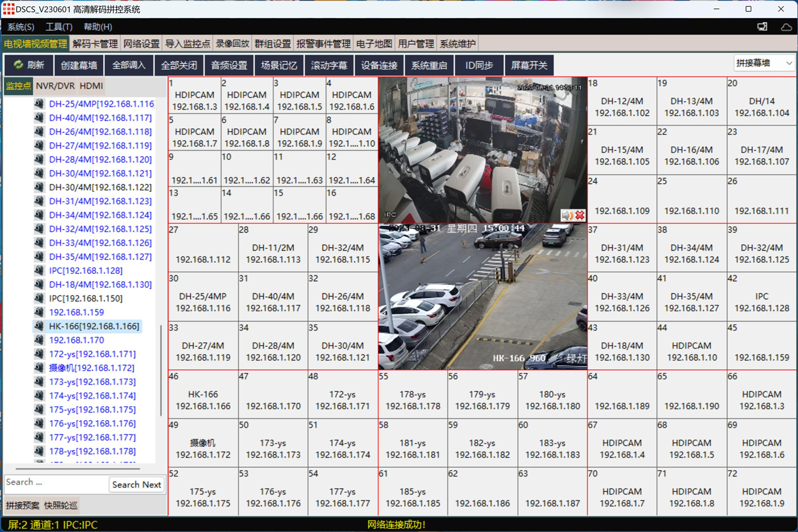Image resolution: width=798 pixels, height=532 pixels.
Task: Click the computer network icon in the menu bar
Action: [x=762, y=27]
